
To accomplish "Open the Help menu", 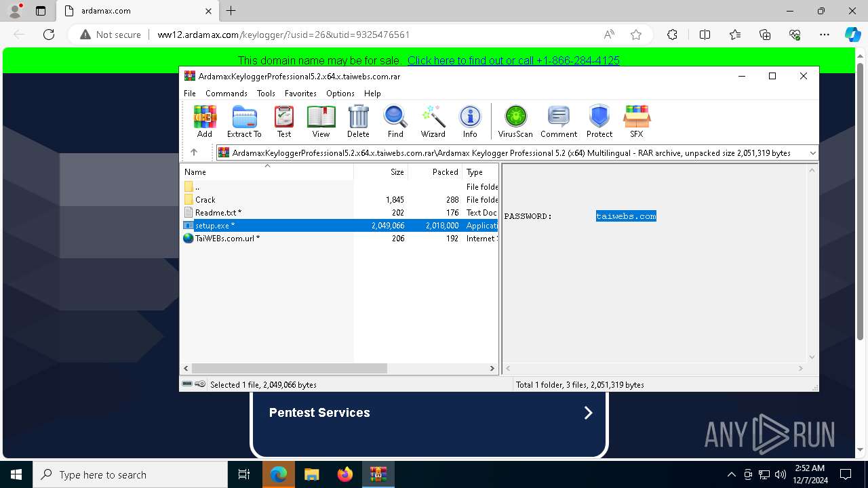I will pyautogui.click(x=372, y=94).
